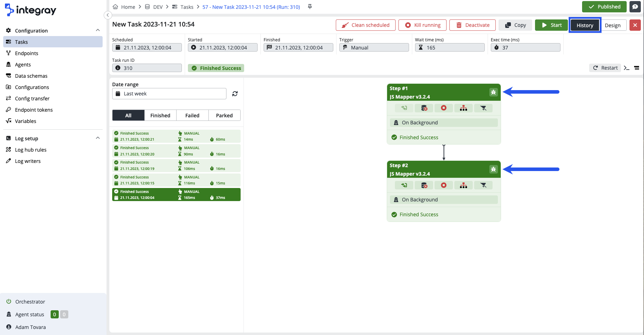Collapse the Configuration section
This screenshot has width=644, height=335.
tap(98, 30)
